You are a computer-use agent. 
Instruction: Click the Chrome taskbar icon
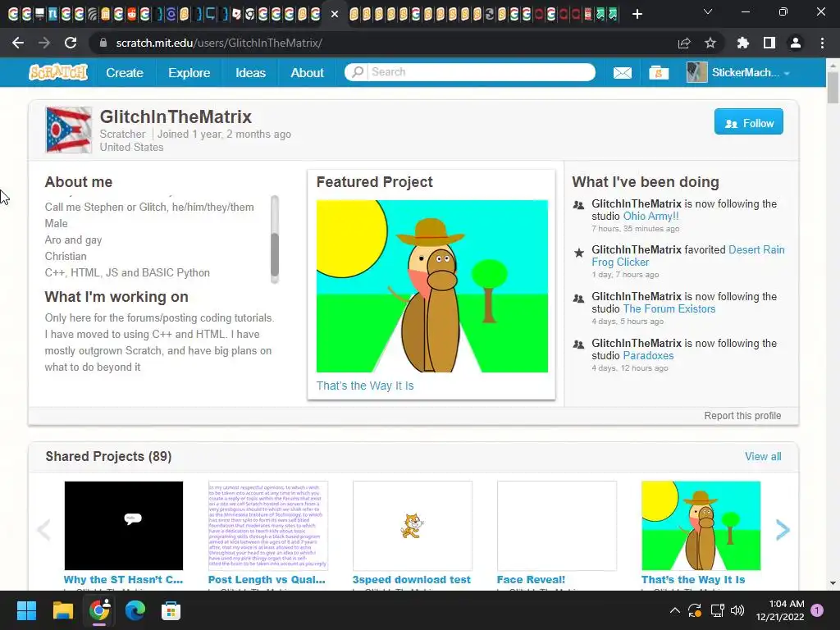[99, 610]
